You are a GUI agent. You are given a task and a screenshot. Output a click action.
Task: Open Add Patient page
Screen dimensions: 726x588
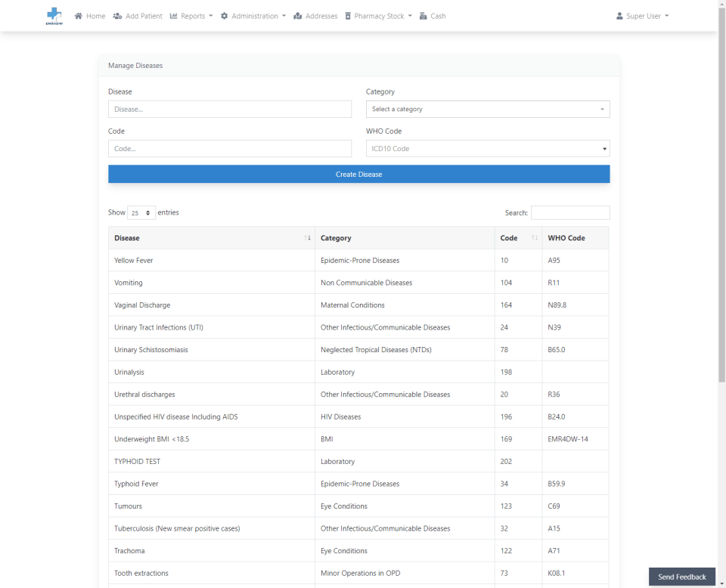point(138,16)
